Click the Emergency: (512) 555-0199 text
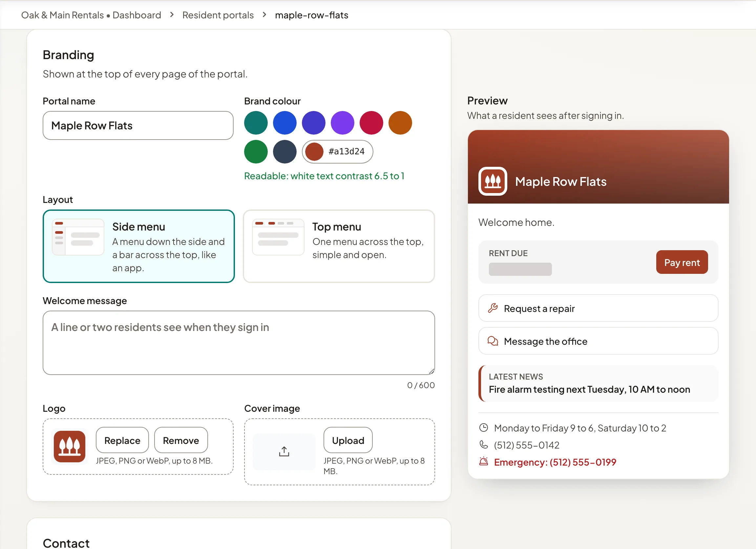756x549 pixels. tap(555, 462)
